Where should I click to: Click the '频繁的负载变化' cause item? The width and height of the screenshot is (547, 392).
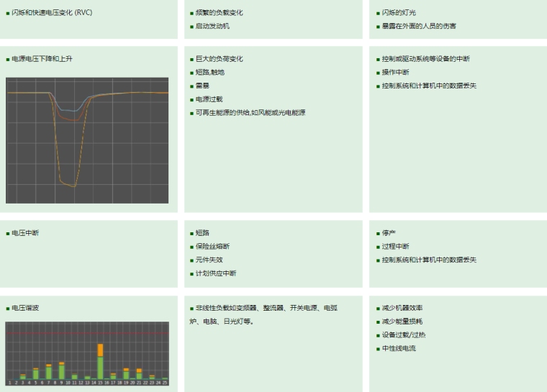(x=219, y=13)
